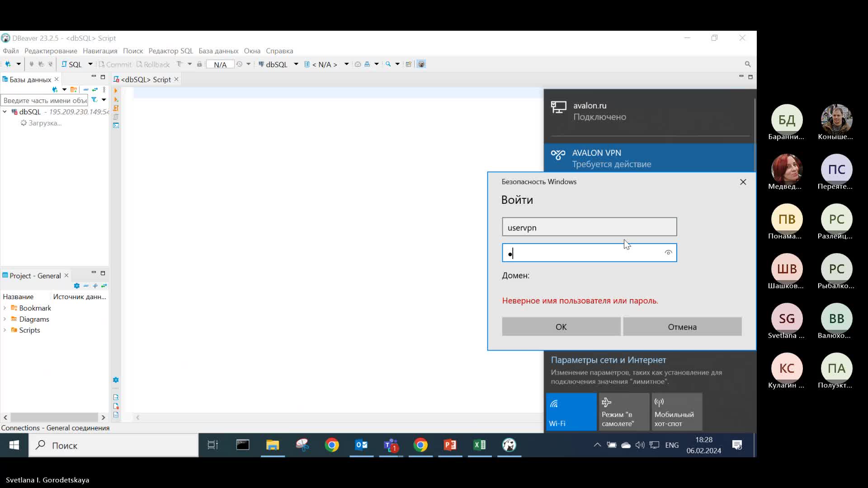868x488 pixels.
Task: Click the New Connection plug icon in main toolbar
Action: [8, 64]
